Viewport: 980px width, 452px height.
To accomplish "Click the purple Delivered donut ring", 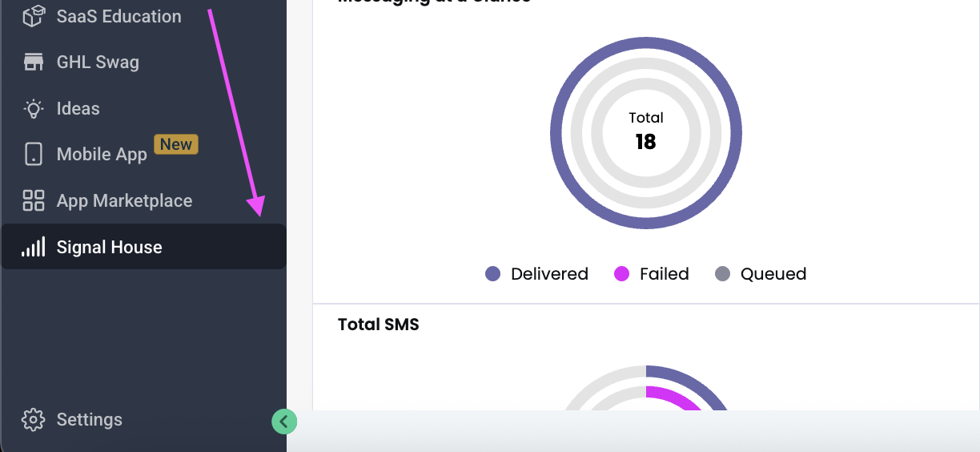I will [x=556, y=133].
